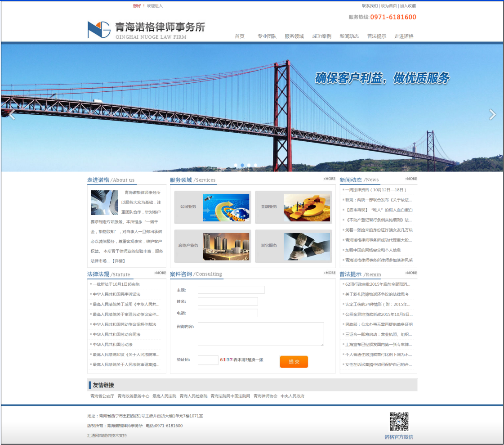The image size is (504, 445).
Task: Visit friend link 青海政务服务中心
Action: pos(134,396)
